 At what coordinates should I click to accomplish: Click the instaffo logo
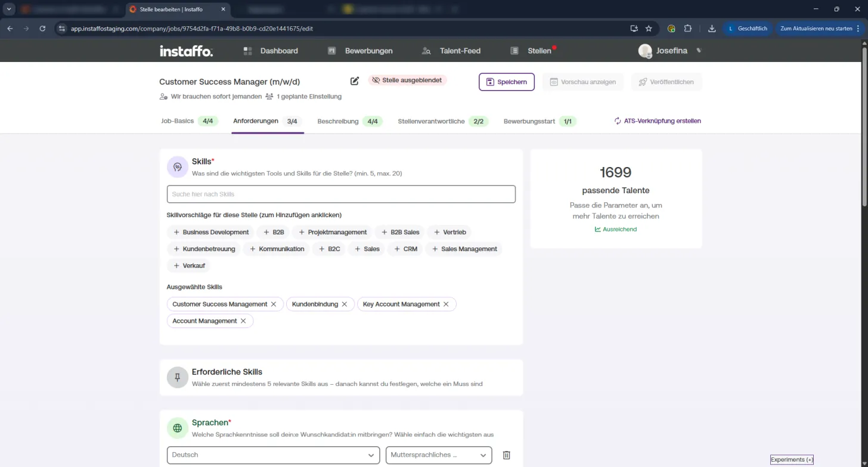click(x=186, y=51)
